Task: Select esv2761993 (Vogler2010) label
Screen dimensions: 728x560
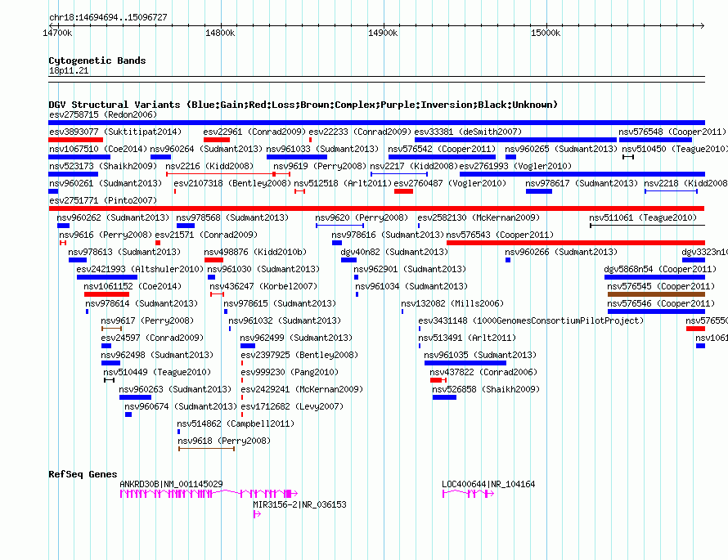Action: (515, 166)
